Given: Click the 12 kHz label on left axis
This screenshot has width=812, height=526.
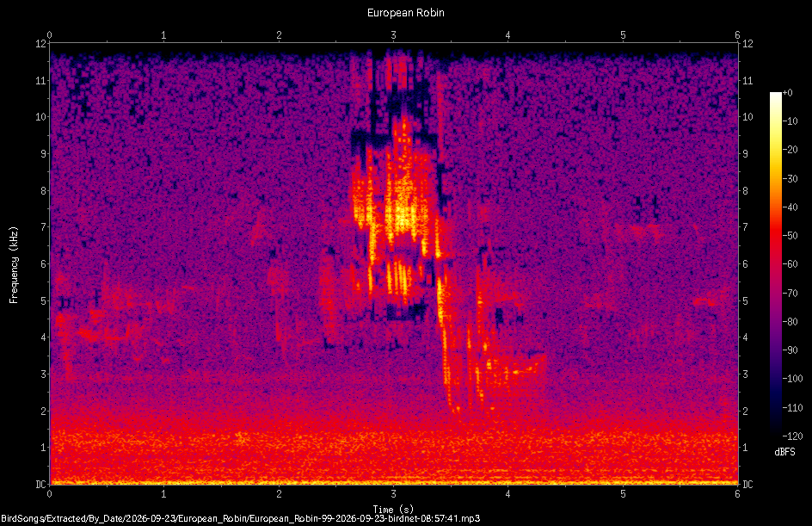Looking at the screenshot, I should (x=41, y=44).
